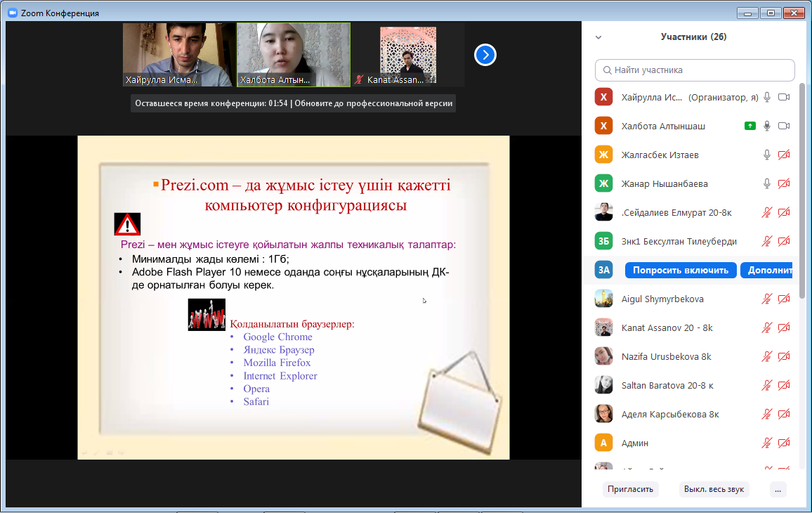The width and height of the screenshot is (812, 513).
Task: Click crossed camera icon for Nazifa Urusbekova
Action: point(784,356)
